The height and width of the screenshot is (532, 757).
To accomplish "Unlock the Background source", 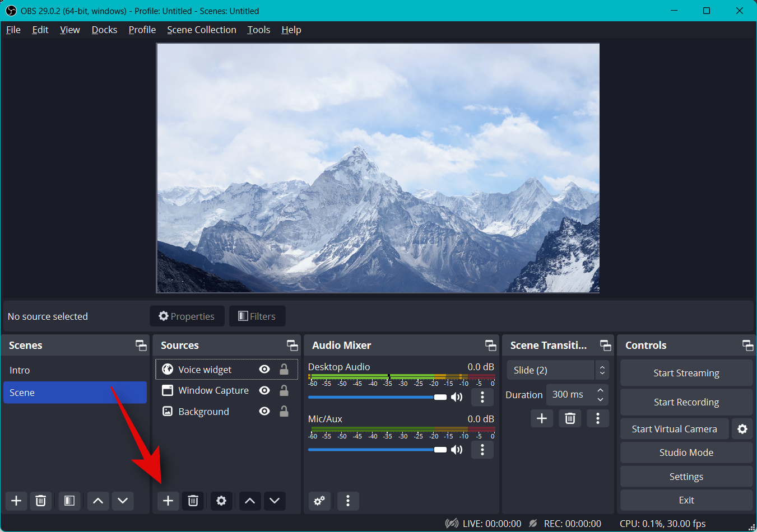I will pos(284,412).
